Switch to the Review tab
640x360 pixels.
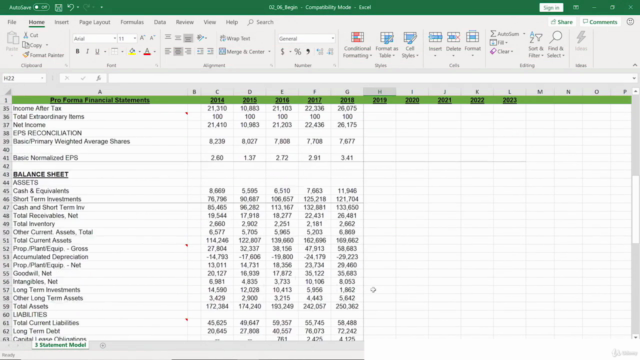(x=184, y=22)
